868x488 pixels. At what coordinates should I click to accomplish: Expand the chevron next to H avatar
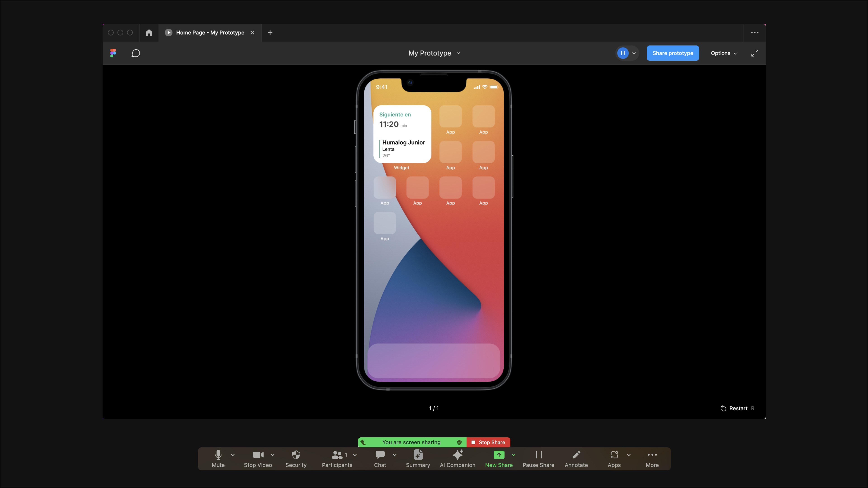point(634,53)
